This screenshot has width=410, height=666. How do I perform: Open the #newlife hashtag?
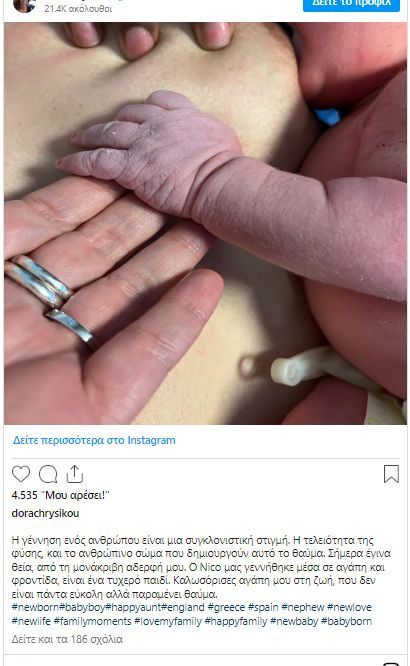point(31,621)
